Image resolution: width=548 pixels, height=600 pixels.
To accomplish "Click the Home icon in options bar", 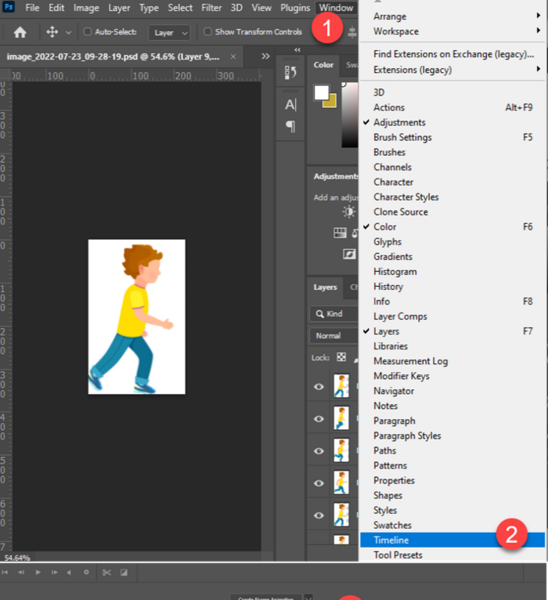I will coord(20,32).
